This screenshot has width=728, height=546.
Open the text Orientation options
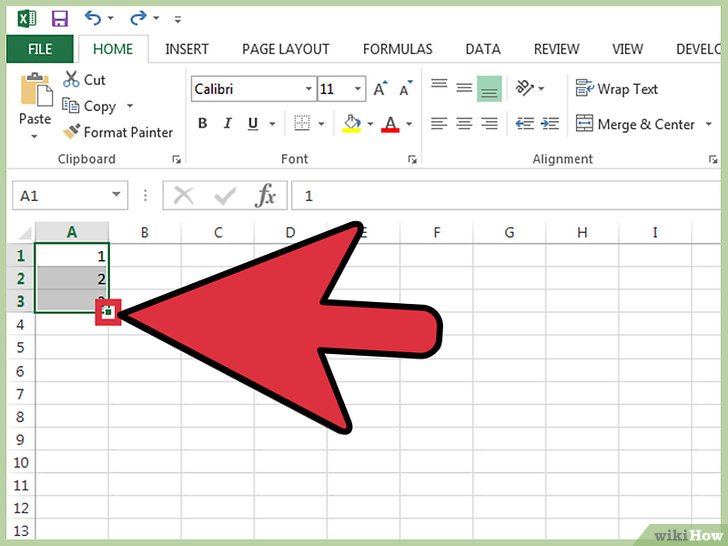tap(530, 88)
